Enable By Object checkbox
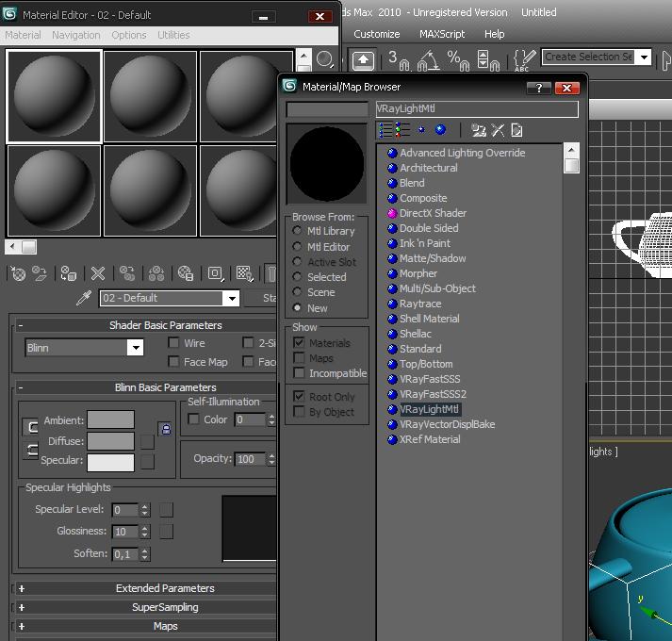Image resolution: width=672 pixels, height=641 pixels. 299,412
